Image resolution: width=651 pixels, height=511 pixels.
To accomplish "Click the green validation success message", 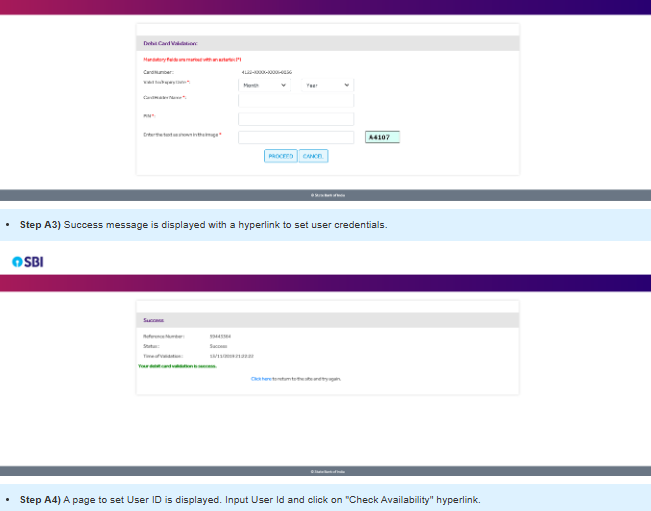I will coord(178,365).
